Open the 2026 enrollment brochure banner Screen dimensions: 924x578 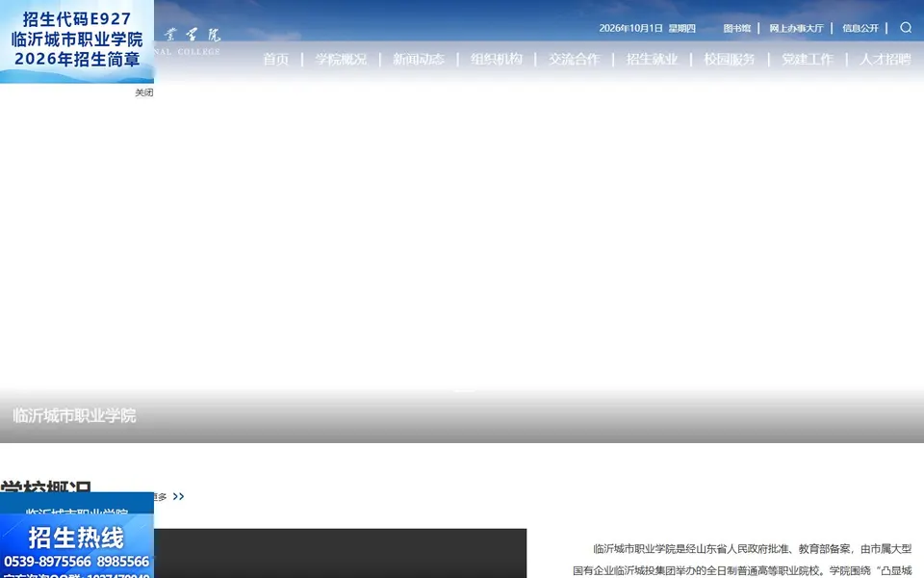pos(77,41)
